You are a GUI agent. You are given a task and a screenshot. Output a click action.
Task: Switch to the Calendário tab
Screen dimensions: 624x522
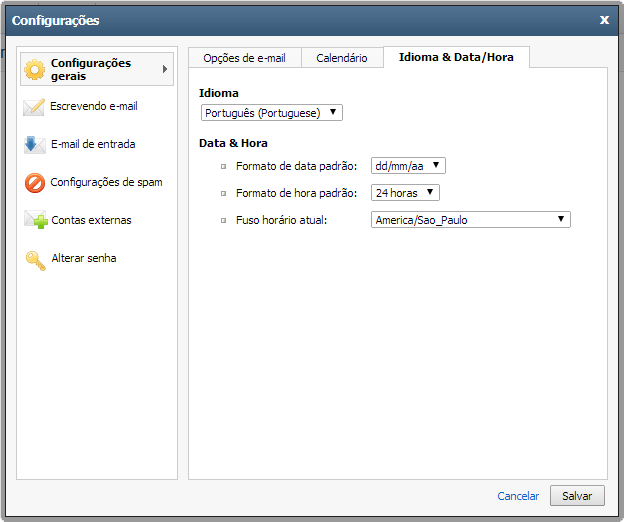(x=342, y=58)
